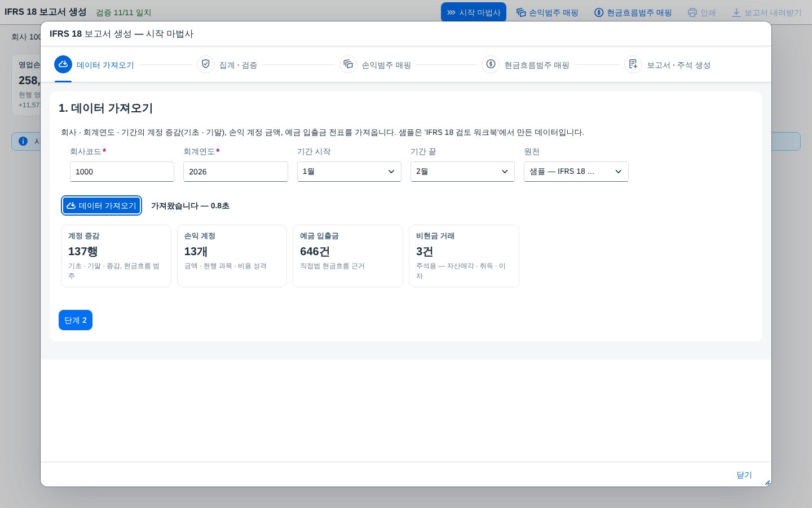Go to the 집계 · 검증 wizard step
The width and height of the screenshot is (812, 508).
(227, 65)
